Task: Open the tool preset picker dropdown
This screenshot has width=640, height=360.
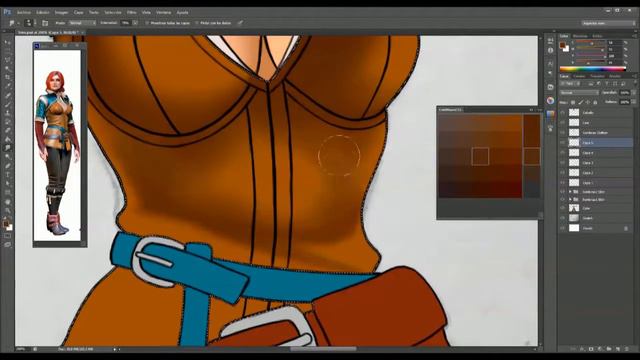Action: pos(13,23)
